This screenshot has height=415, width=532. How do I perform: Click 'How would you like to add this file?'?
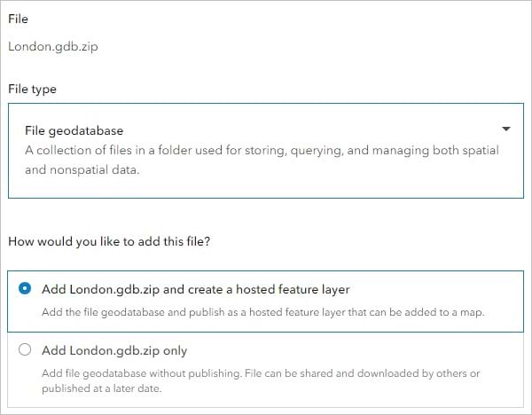click(x=113, y=241)
